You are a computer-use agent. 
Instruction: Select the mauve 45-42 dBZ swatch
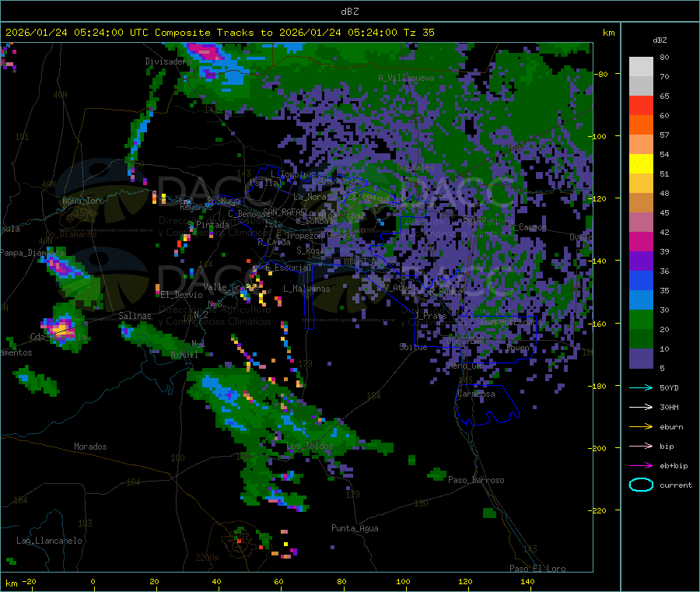641,222
